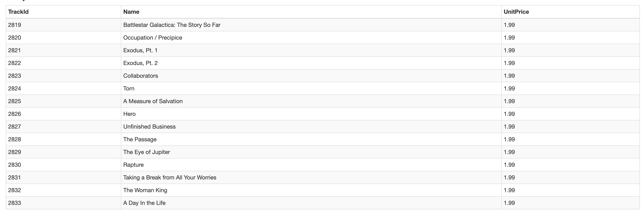Select 'The Woman King' track name
The image size is (644, 210).
145,190
